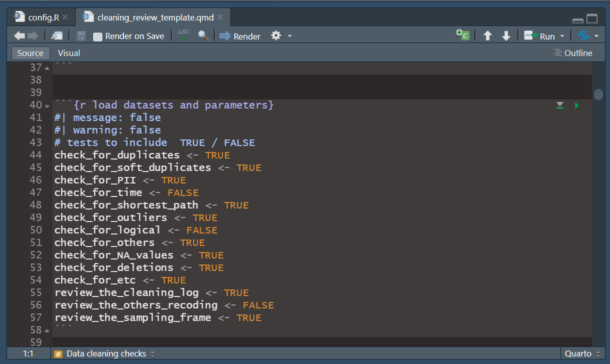Viewport: 610px width, 364px height.
Task: Open the gear options dropdown
Action: pos(276,36)
